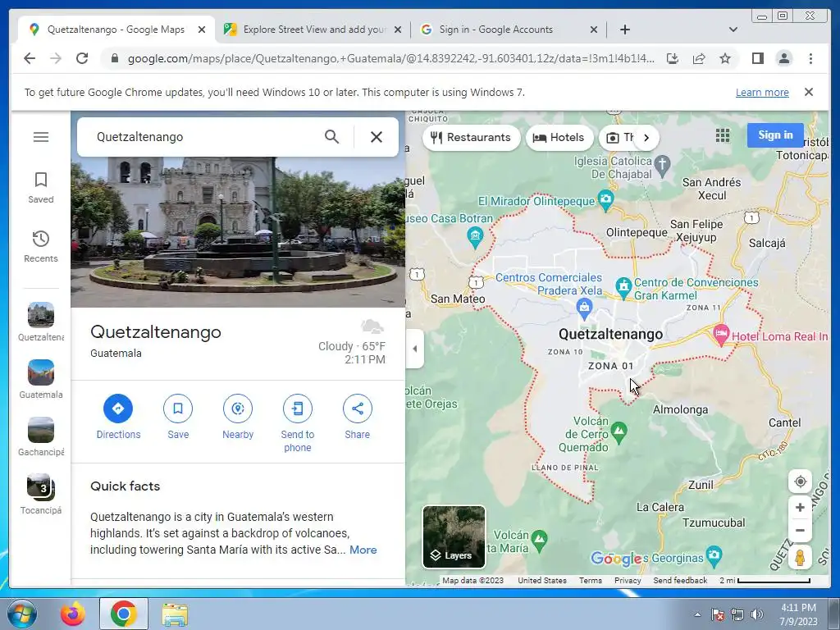Open the Windows Start button

click(22, 614)
